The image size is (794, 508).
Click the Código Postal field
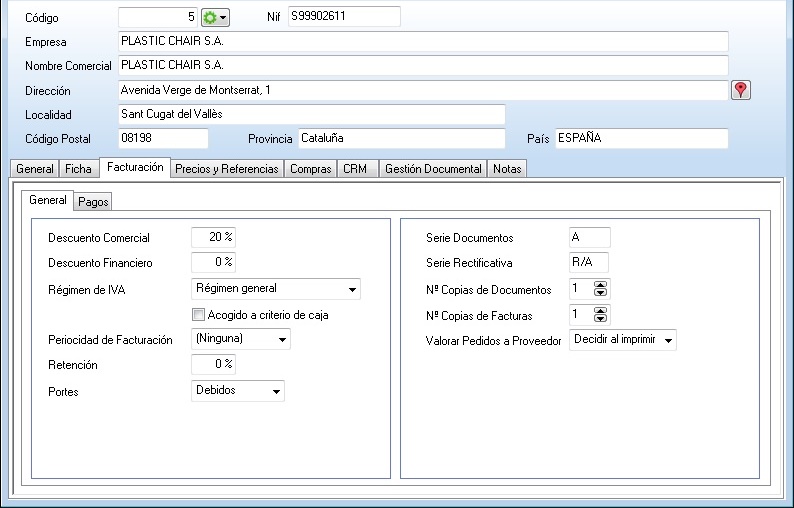tap(162, 138)
